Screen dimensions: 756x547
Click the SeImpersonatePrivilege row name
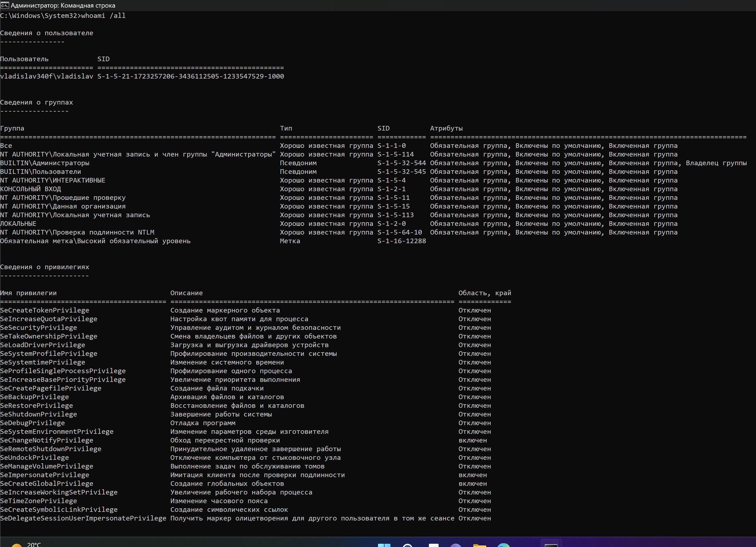pos(45,475)
